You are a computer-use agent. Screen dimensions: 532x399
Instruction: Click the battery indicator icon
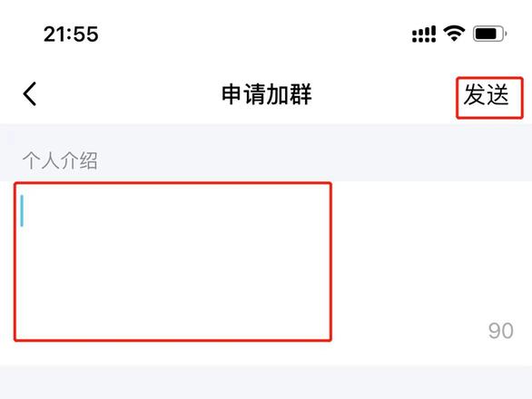coord(489,34)
